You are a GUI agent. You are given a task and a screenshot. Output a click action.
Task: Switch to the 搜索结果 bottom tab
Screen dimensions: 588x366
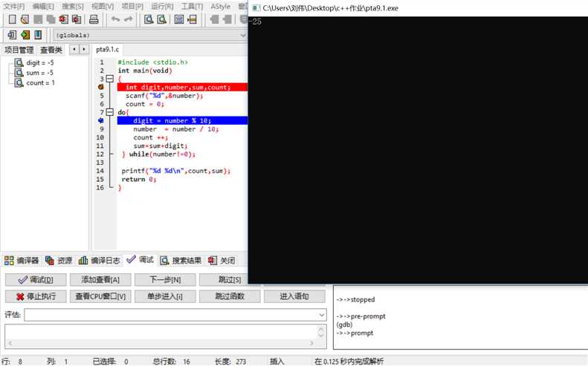point(181,261)
